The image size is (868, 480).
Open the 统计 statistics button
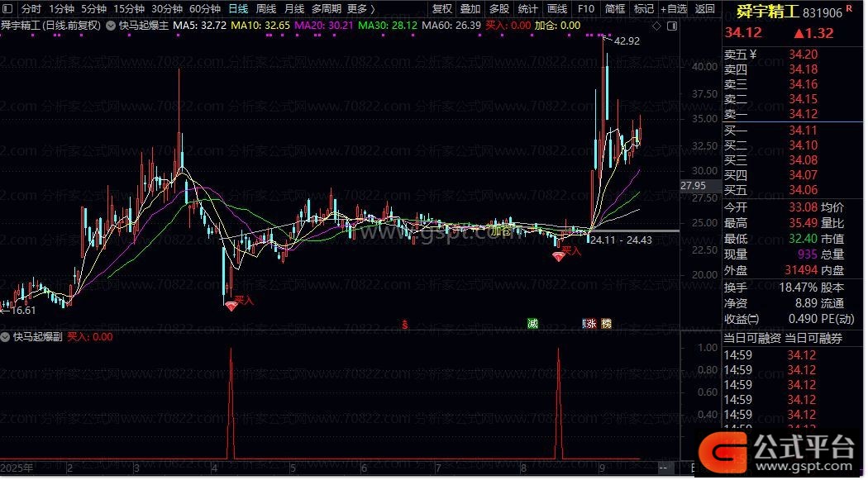528,9
